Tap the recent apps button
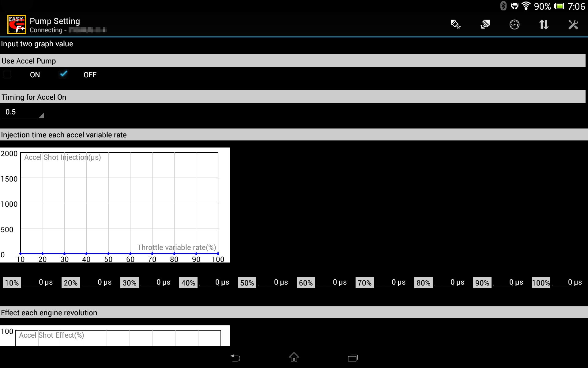This screenshot has width=588, height=368. tap(353, 358)
